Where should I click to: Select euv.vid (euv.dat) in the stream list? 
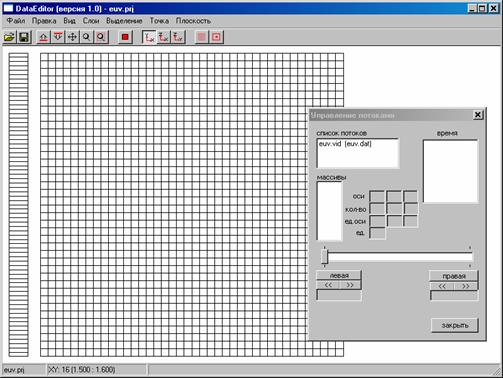[x=345, y=144]
